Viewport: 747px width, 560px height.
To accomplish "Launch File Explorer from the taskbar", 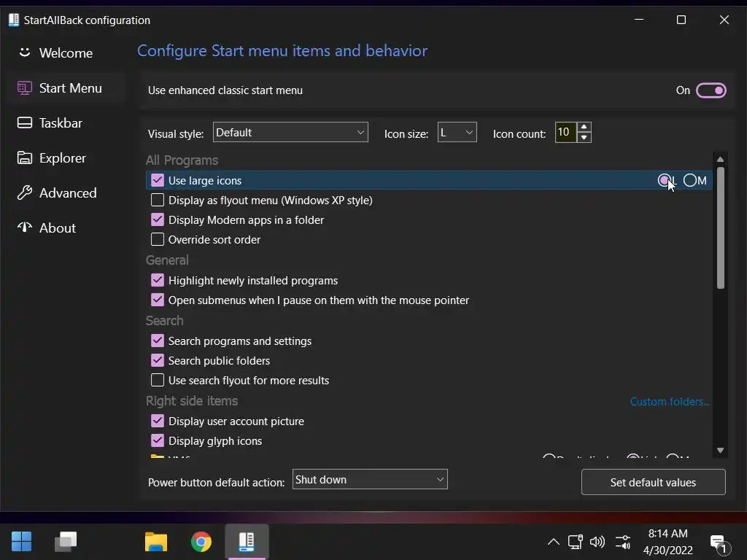I will coord(156,542).
